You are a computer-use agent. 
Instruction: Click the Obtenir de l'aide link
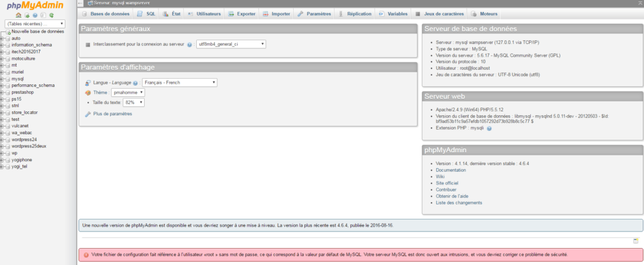tap(452, 196)
